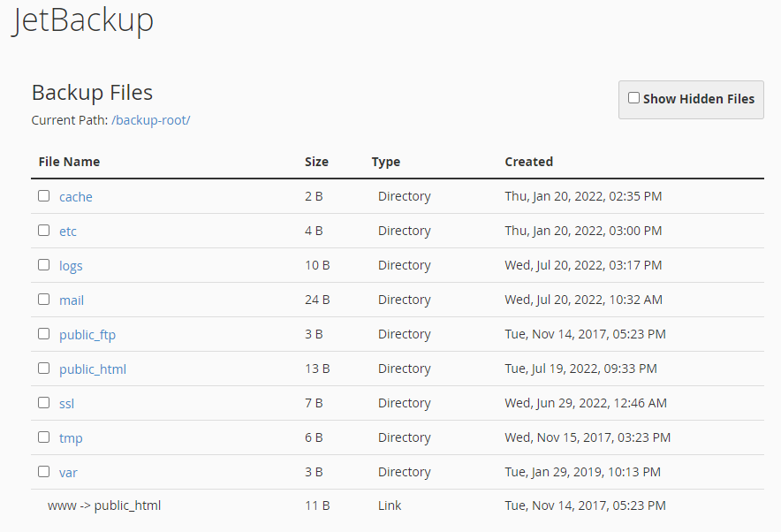The width and height of the screenshot is (781, 532).
Task: Check the var directory checkbox
Action: coord(43,472)
